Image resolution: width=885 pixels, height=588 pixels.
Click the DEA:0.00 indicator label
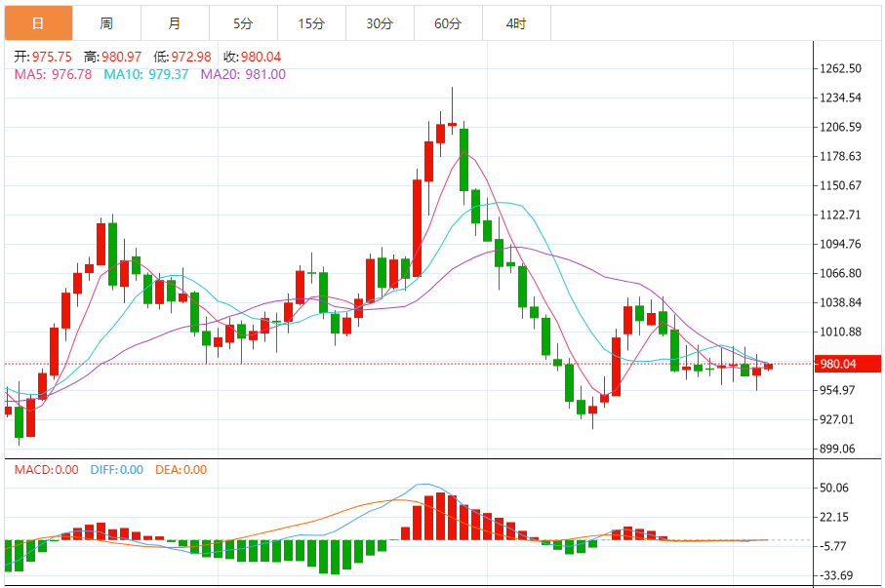[181, 469]
